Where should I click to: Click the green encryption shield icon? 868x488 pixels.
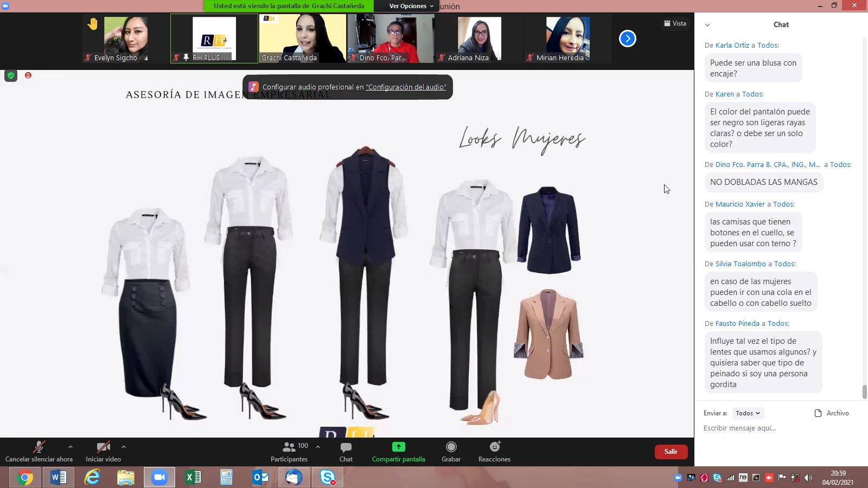(11, 75)
